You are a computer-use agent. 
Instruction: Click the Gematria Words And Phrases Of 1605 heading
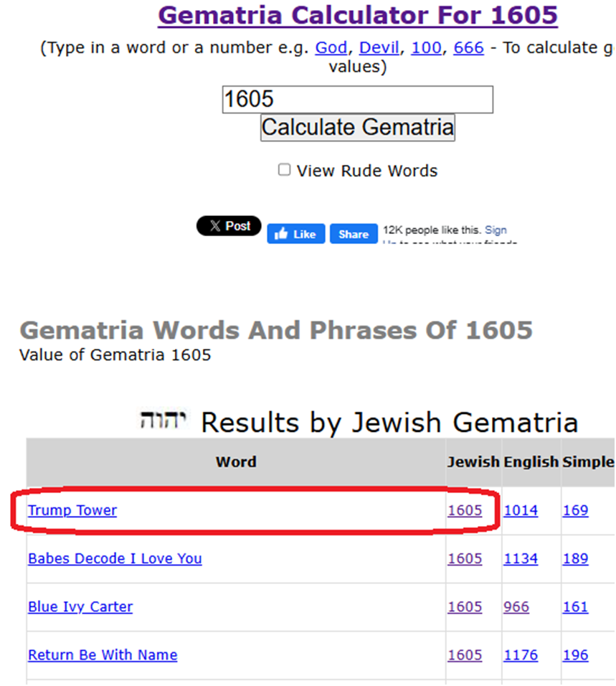[x=276, y=330]
